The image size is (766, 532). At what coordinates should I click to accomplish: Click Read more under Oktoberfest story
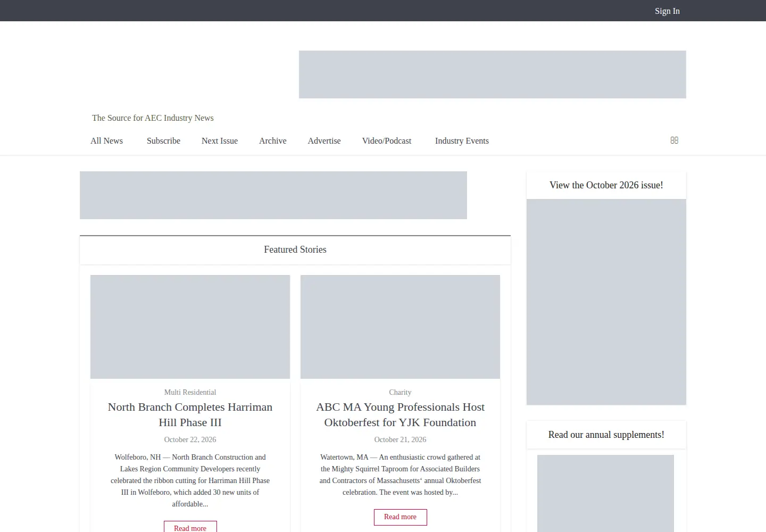click(400, 517)
